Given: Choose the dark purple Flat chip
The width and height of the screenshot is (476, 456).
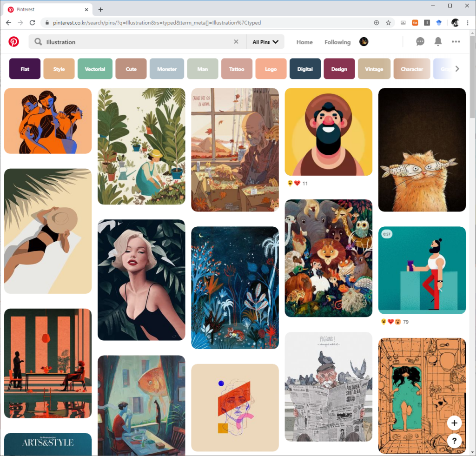Looking at the screenshot, I should (x=25, y=69).
